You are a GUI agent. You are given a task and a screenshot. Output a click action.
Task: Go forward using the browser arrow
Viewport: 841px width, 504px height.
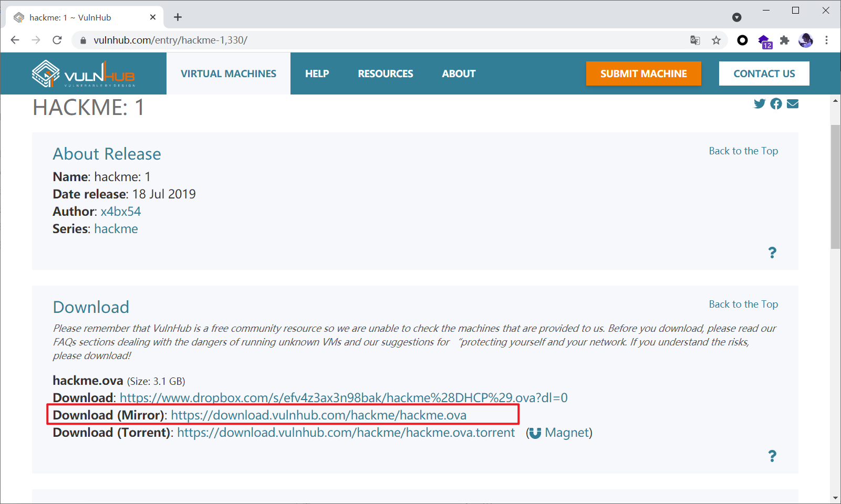click(36, 40)
